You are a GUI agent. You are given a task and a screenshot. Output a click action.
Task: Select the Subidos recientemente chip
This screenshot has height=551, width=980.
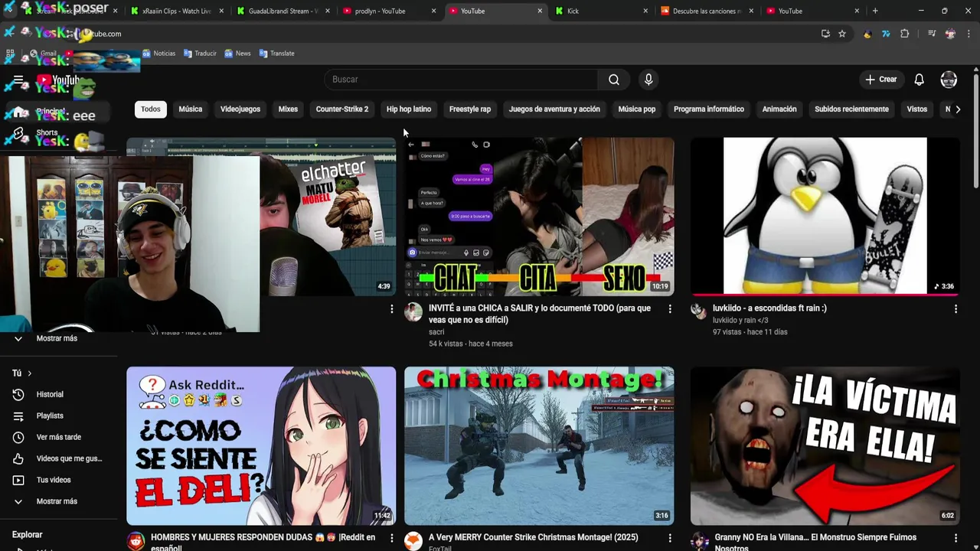pyautogui.click(x=851, y=109)
